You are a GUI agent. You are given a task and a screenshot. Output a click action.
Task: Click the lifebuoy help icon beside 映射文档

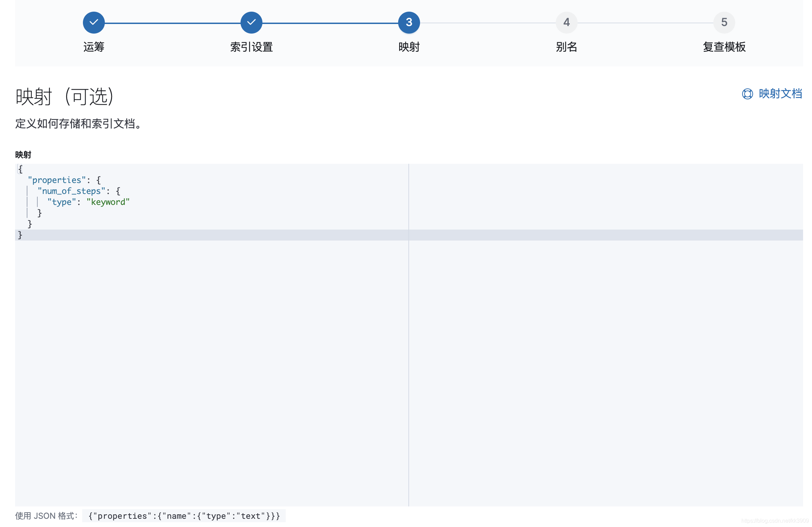[747, 94]
